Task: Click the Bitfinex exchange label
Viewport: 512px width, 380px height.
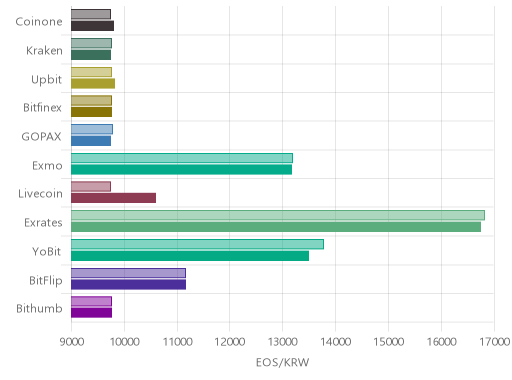Action: (x=42, y=108)
